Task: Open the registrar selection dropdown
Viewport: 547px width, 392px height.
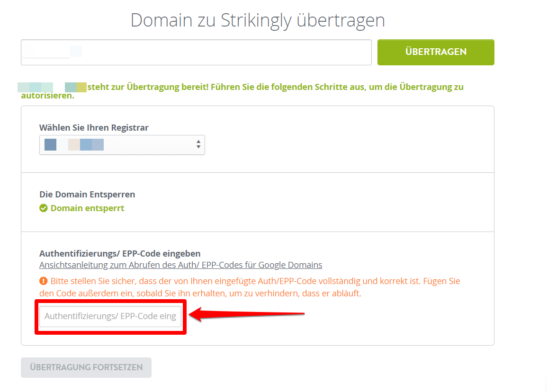Action: coord(122,145)
